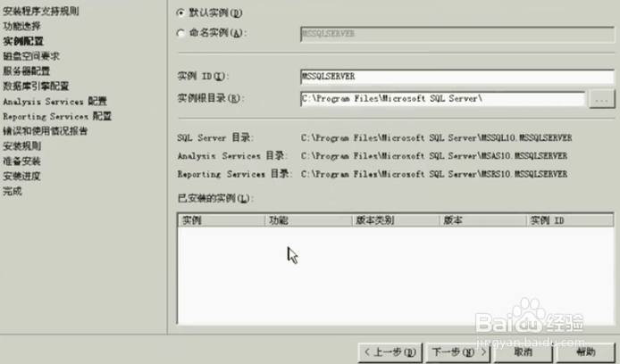This screenshot has height=364, width=620.
Task: Click the 功能 column header
Action: pos(309,220)
